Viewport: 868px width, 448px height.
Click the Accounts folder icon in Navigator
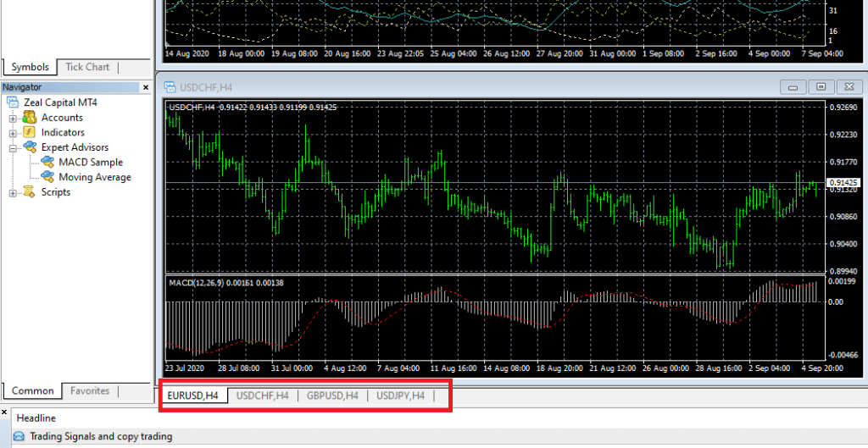click(29, 118)
